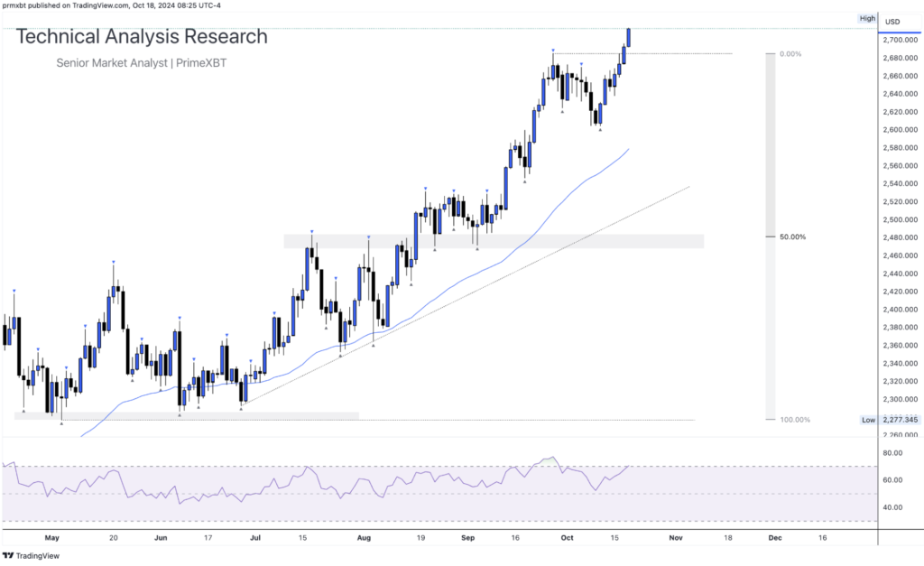Click the 20 date label after May
Screen dimensions: 924x566
pos(114,538)
